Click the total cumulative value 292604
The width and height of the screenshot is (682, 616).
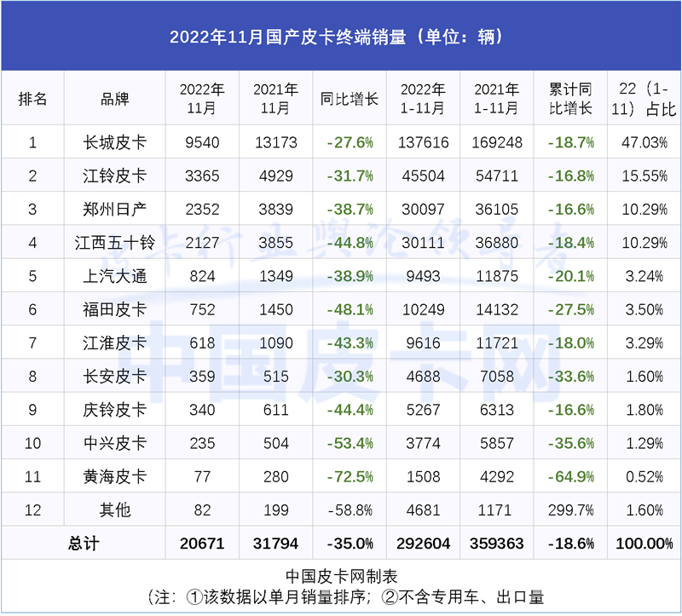point(423,544)
